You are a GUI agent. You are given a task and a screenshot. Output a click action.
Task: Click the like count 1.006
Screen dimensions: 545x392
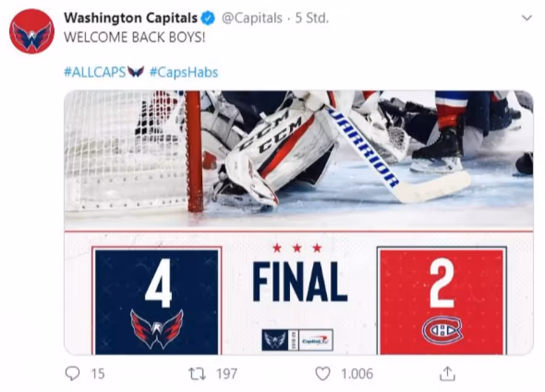(x=357, y=374)
